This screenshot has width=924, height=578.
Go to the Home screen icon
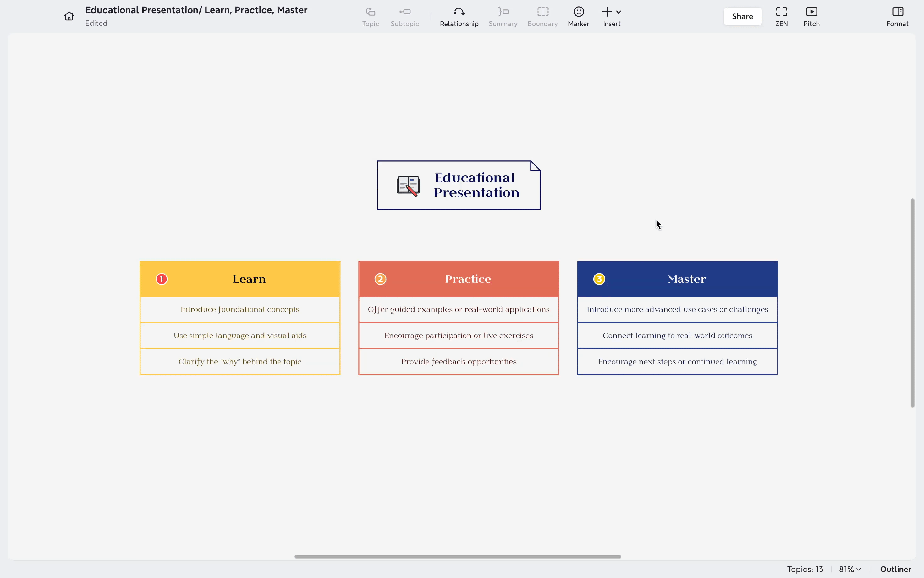click(x=69, y=16)
